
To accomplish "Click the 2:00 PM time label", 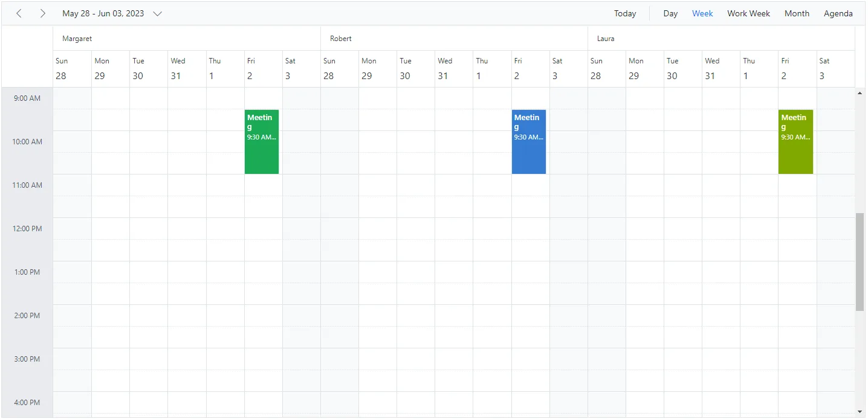I will [27, 316].
